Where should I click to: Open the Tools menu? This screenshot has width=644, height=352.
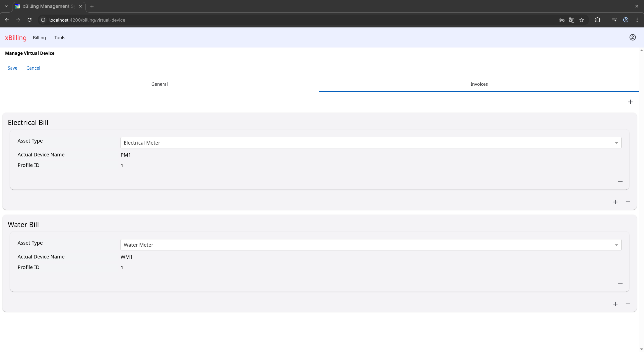(60, 38)
